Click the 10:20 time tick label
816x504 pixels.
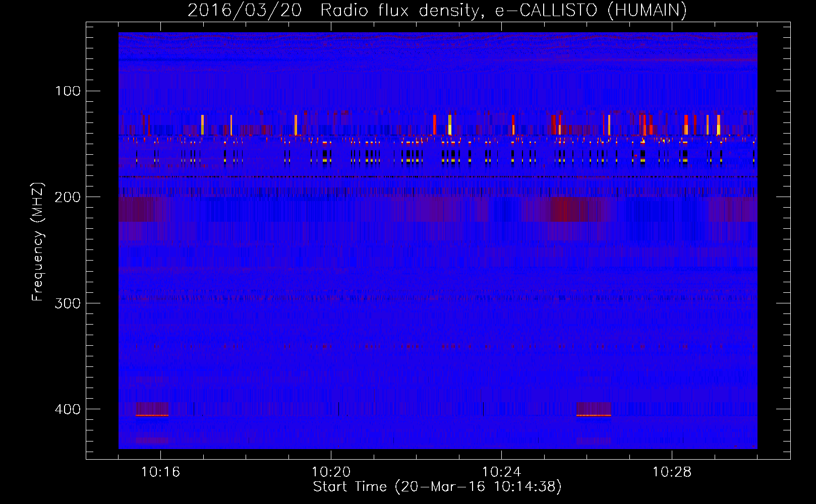(x=331, y=472)
